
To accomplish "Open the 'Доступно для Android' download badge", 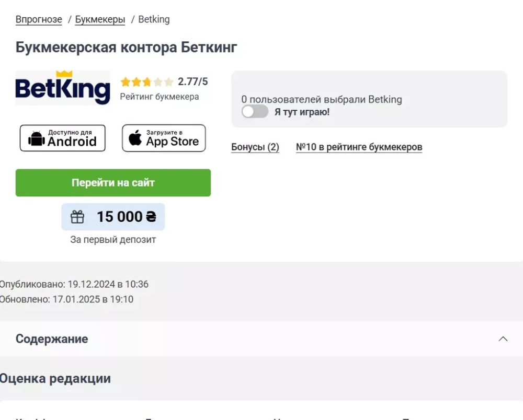I will 63,138.
